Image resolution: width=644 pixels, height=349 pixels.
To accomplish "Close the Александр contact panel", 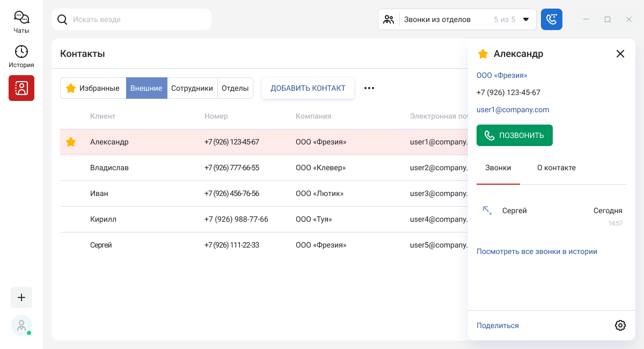I will [x=620, y=54].
